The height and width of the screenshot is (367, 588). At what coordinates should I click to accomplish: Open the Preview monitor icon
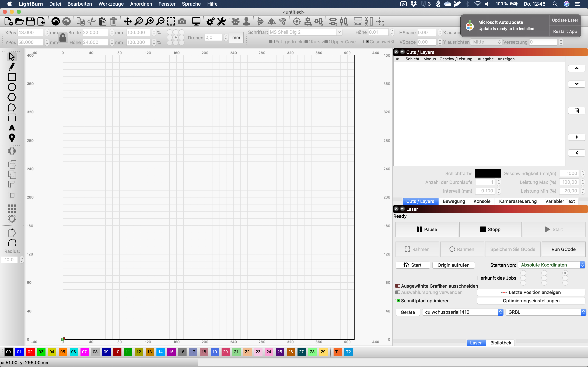point(196,21)
